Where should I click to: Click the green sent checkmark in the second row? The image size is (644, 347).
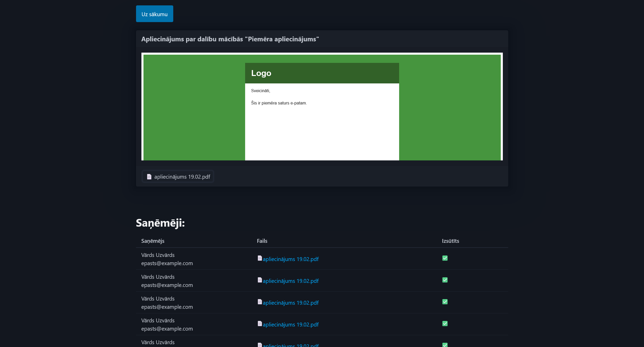pos(445,280)
